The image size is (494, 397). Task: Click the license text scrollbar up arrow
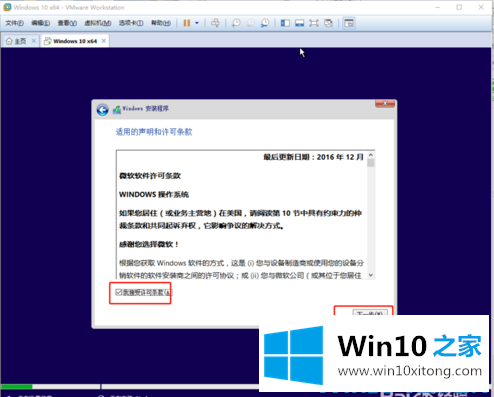point(371,155)
